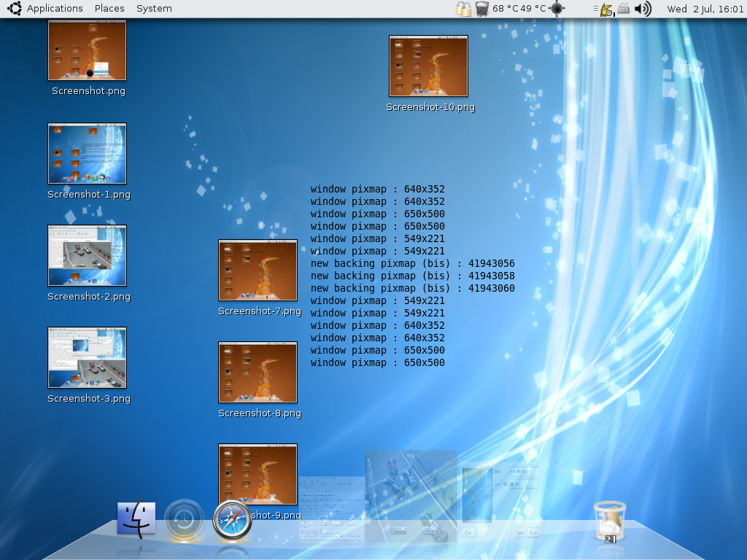Image resolution: width=747 pixels, height=560 pixels.
Task: Click the line ending in 41943056
Action: tap(413, 263)
